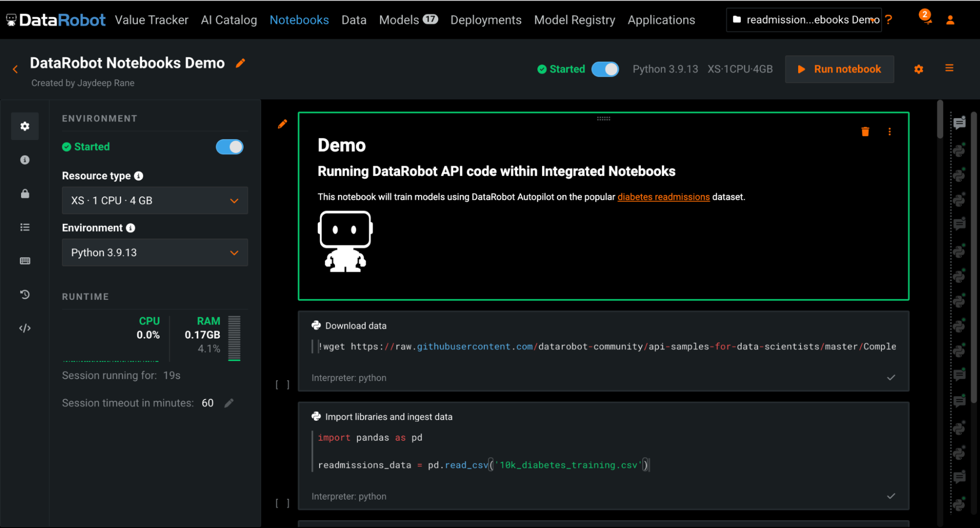Viewport: 980px width, 528px height.
Task: Open the revision history sidebar icon
Action: tap(25, 294)
